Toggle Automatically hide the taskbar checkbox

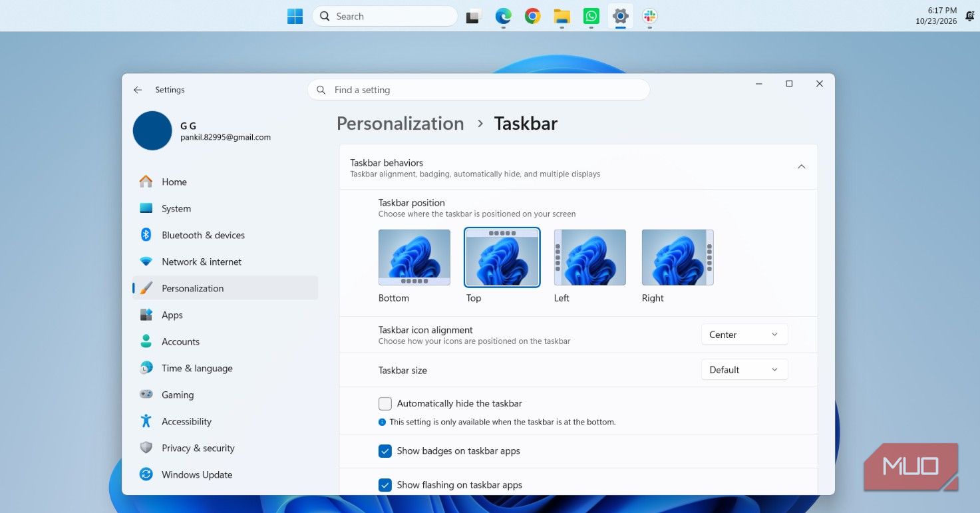point(385,403)
